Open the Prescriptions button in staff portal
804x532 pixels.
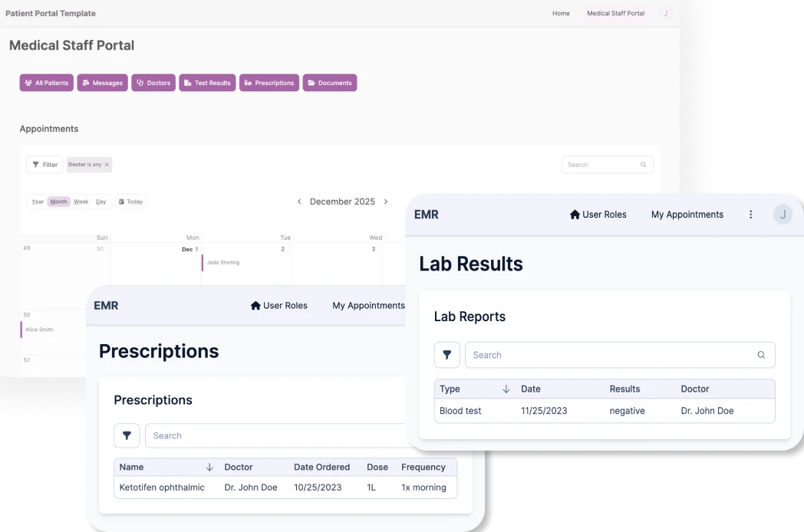pyautogui.click(x=269, y=83)
